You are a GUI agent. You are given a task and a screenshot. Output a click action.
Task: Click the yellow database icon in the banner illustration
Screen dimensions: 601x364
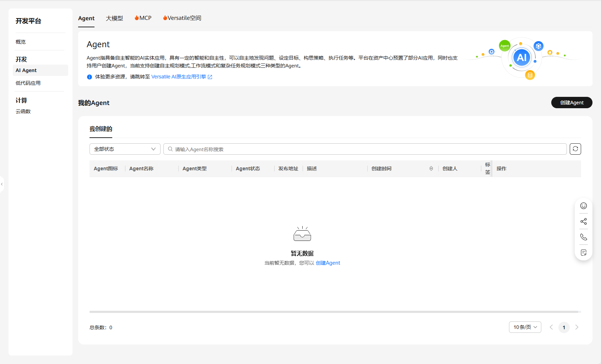coord(530,75)
